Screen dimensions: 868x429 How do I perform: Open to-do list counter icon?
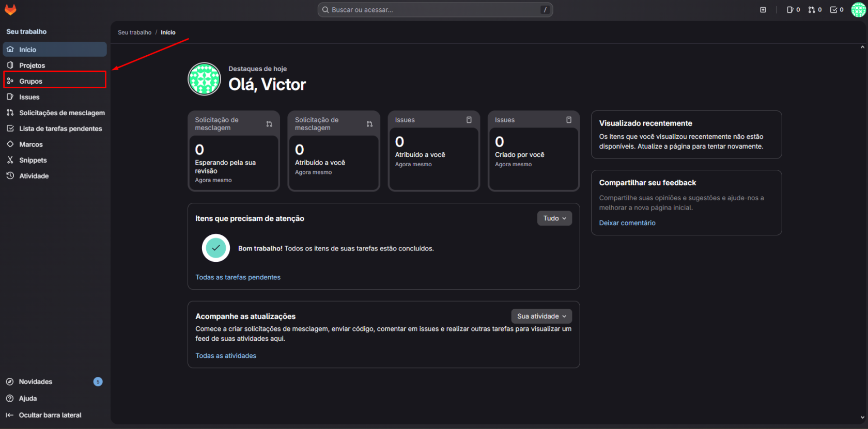[836, 10]
